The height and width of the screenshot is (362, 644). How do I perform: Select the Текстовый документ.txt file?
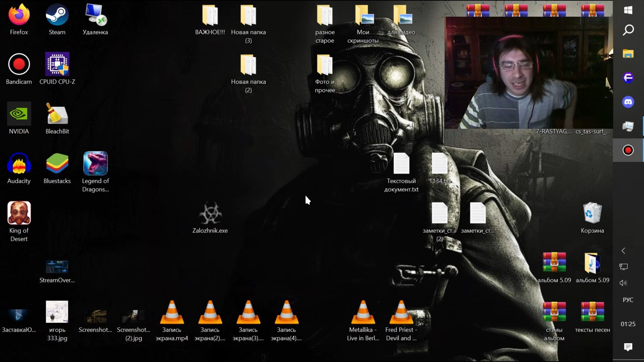401,173
